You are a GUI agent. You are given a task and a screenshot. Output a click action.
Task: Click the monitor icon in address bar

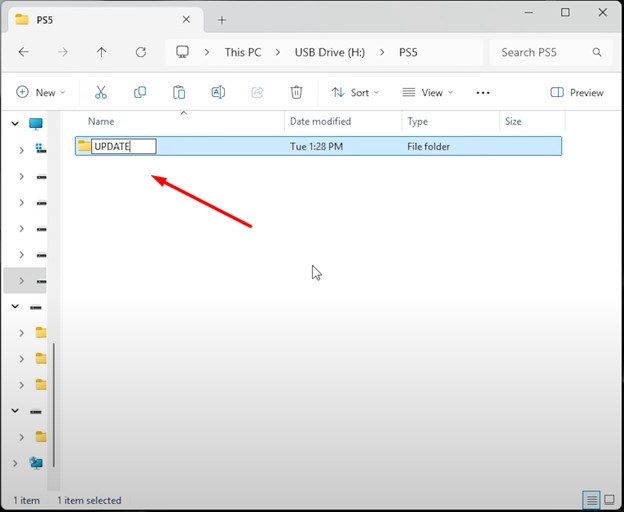click(182, 52)
